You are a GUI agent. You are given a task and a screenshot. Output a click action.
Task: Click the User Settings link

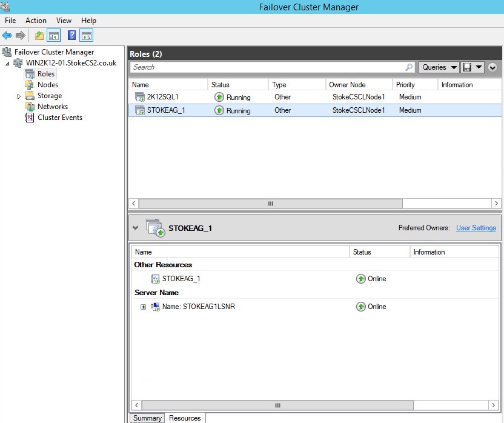click(x=476, y=228)
